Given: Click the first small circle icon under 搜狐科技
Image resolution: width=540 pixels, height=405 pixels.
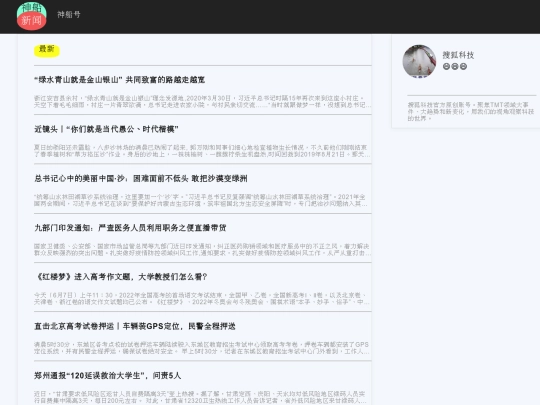Looking at the screenshot, I should tap(446, 66).
